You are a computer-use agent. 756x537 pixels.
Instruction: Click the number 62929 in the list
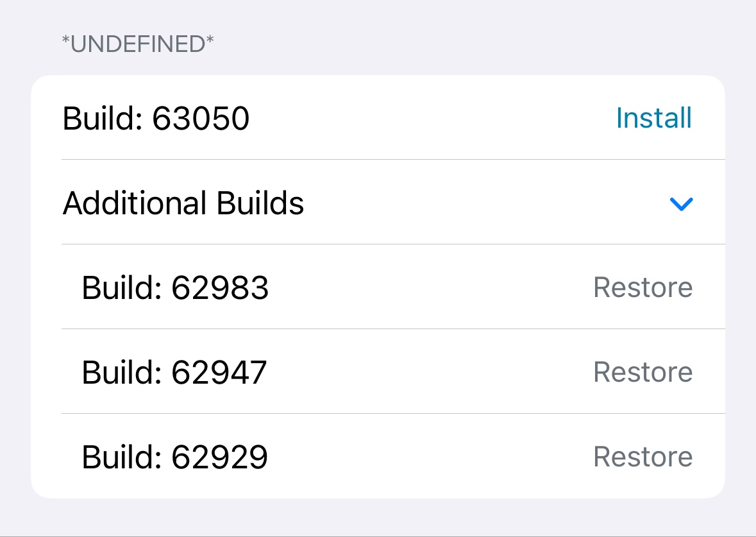pyautogui.click(x=219, y=457)
